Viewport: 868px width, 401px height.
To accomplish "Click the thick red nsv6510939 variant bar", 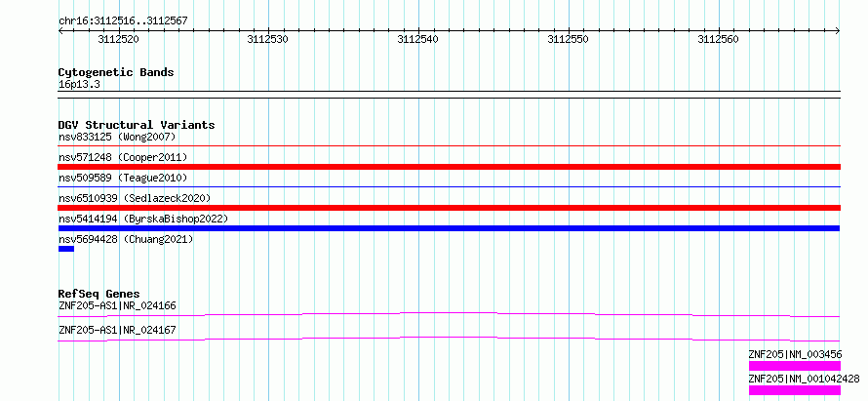I will [450, 208].
